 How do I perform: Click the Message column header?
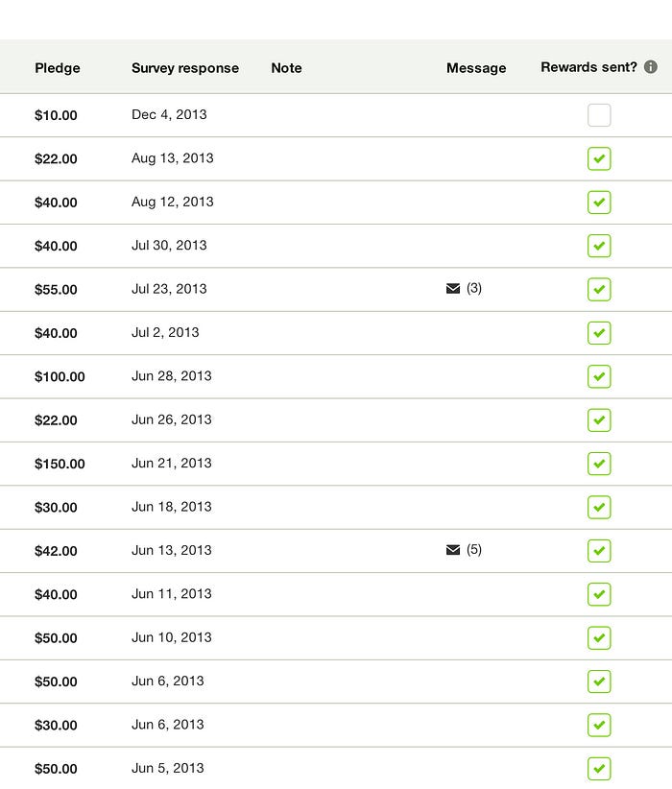click(x=476, y=68)
